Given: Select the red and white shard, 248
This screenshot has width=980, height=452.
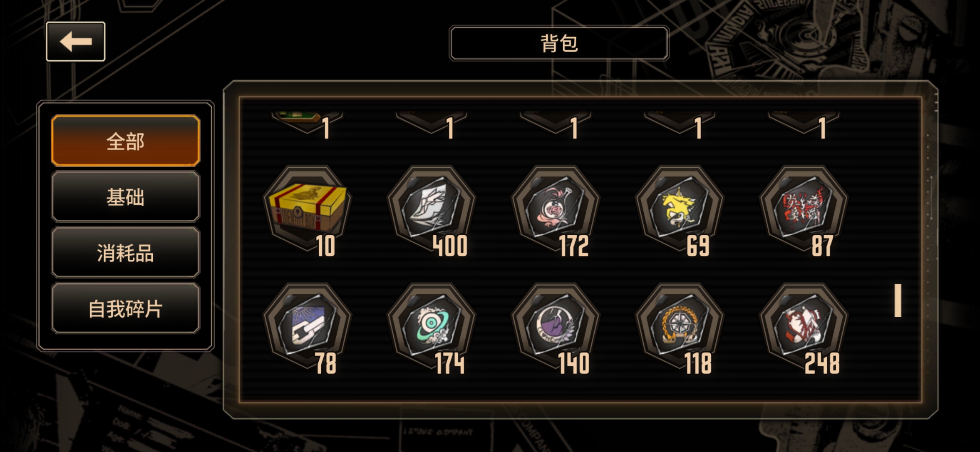Looking at the screenshot, I should tap(804, 326).
